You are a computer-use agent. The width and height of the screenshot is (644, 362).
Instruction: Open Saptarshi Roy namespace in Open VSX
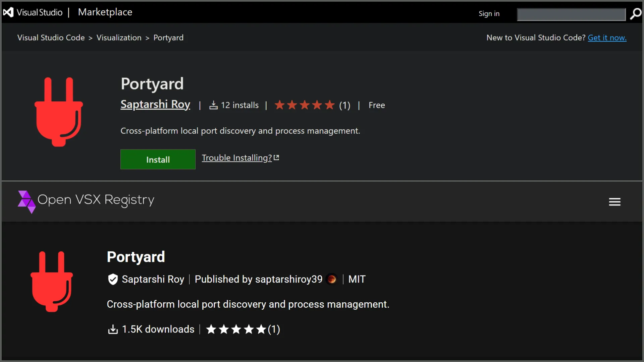(x=153, y=279)
